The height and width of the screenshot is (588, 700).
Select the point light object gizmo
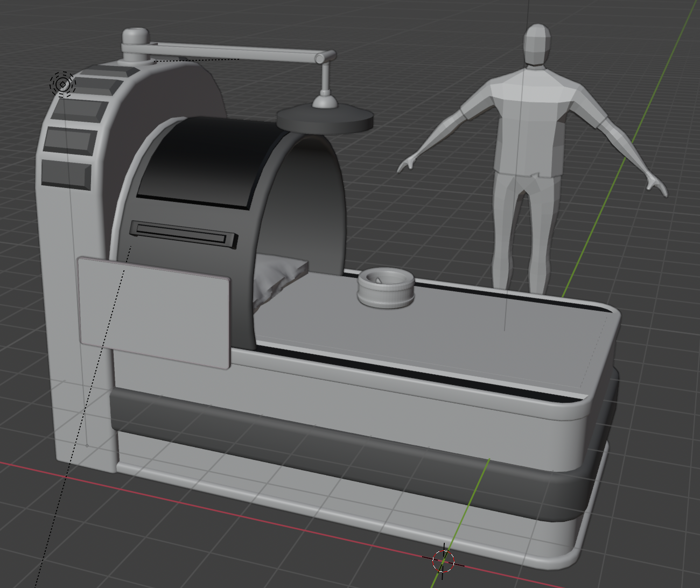pos(63,84)
